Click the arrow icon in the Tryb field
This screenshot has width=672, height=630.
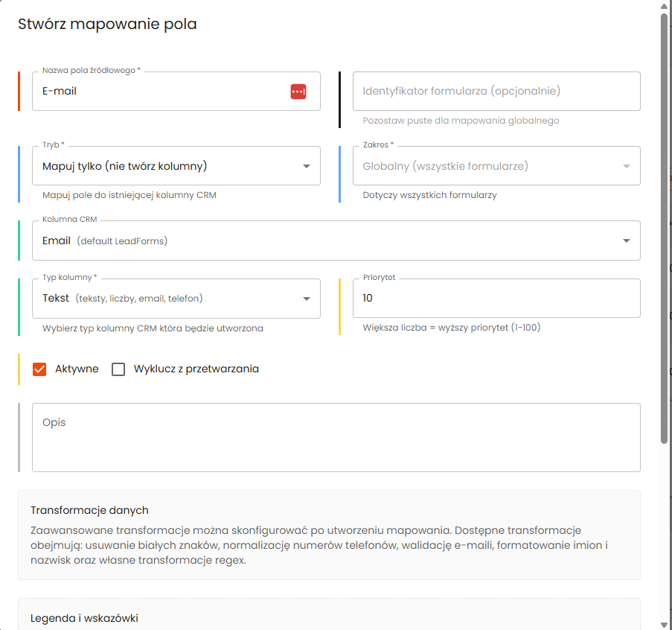[307, 166]
